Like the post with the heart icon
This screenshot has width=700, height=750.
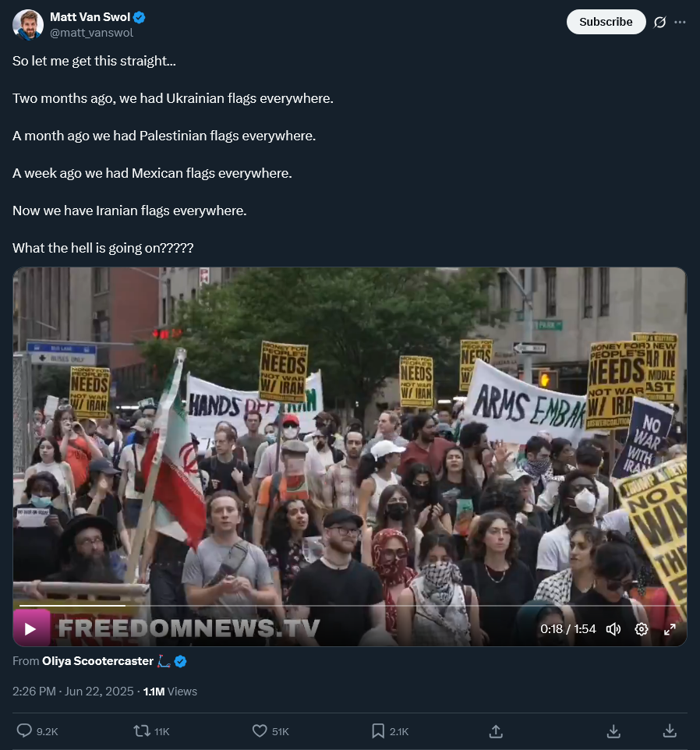pyautogui.click(x=259, y=731)
